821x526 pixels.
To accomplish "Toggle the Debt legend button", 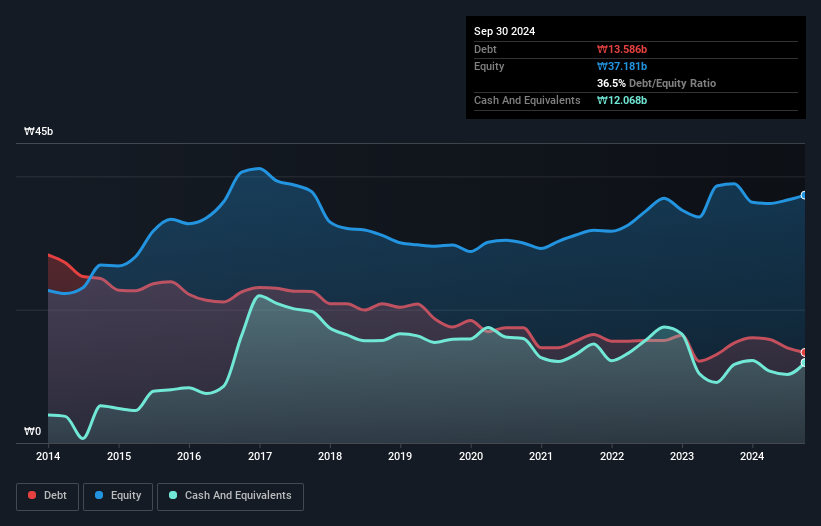I will tap(47, 496).
